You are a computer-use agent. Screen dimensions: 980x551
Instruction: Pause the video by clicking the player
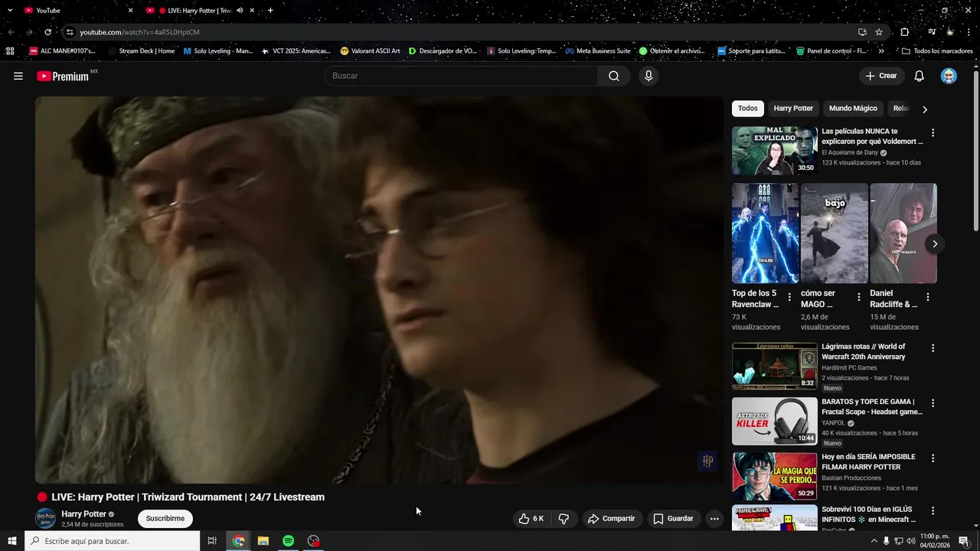pos(379,290)
